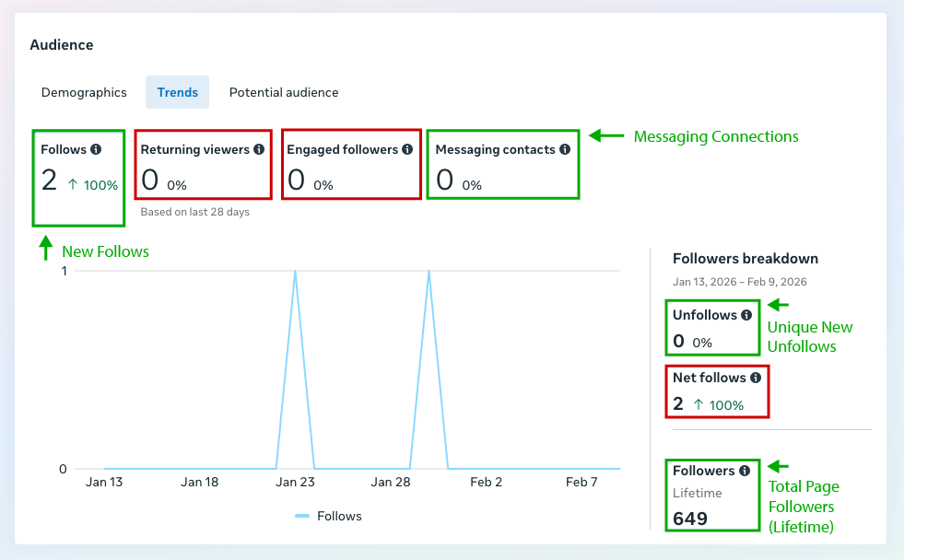Click the lifetime followers total 649

(690, 519)
